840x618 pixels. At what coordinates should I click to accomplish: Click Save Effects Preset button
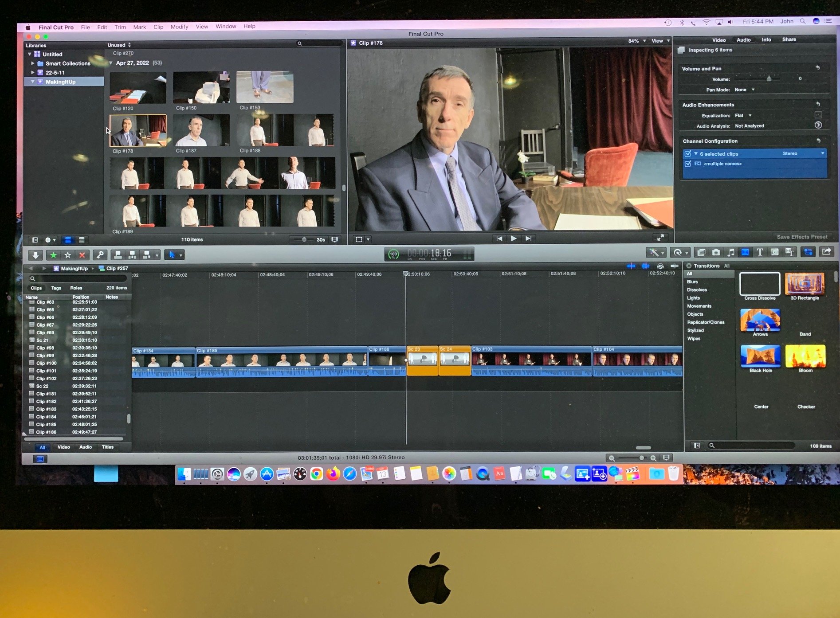pyautogui.click(x=802, y=237)
